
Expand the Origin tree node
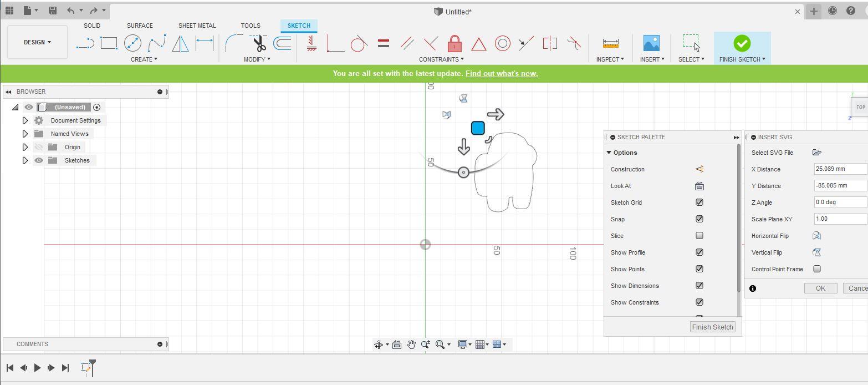tap(25, 147)
